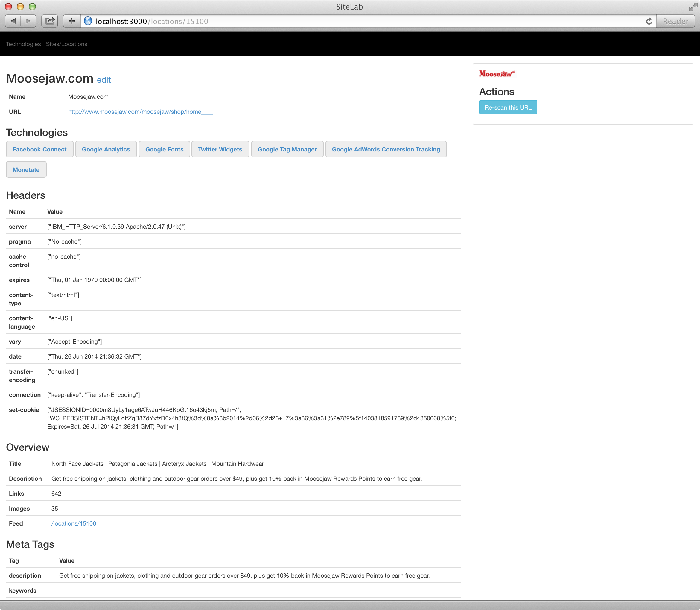Click the edit link beside Moosejaw.com
The width and height of the screenshot is (700, 610).
click(x=104, y=80)
